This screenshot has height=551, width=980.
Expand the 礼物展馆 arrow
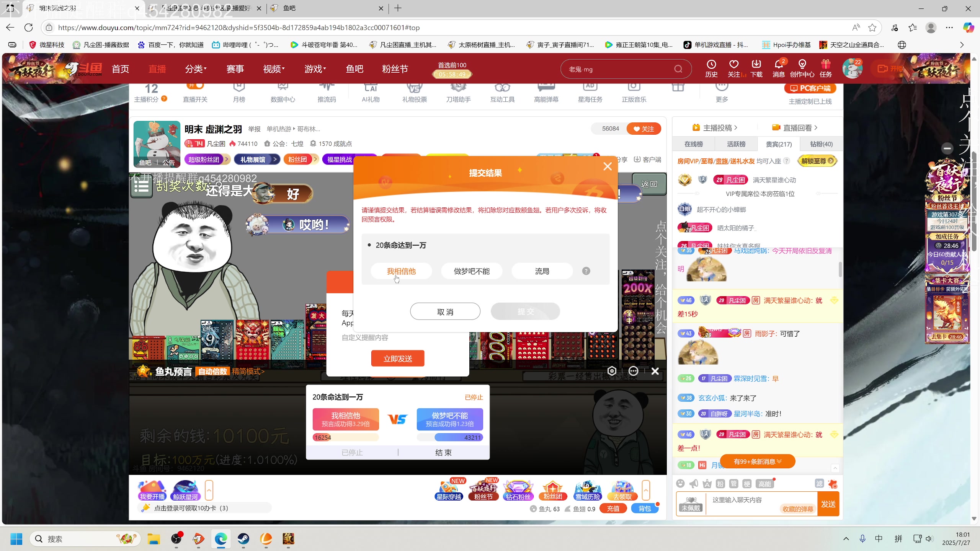pos(275,159)
